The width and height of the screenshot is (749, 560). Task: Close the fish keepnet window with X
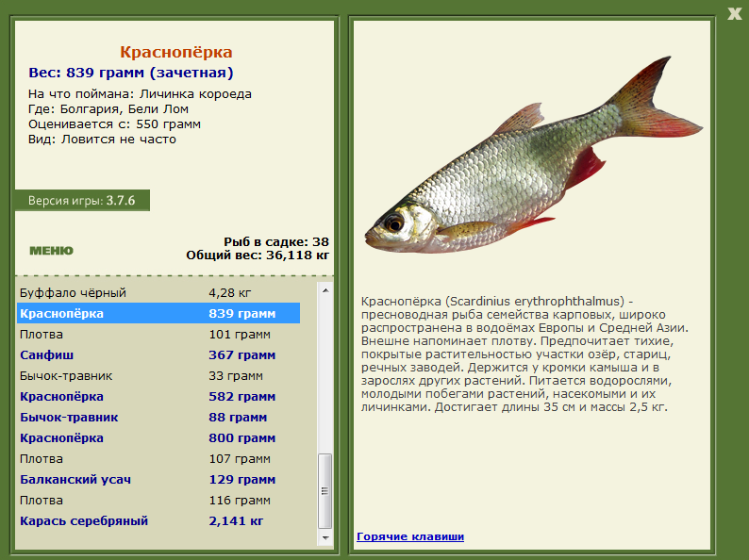click(x=734, y=13)
